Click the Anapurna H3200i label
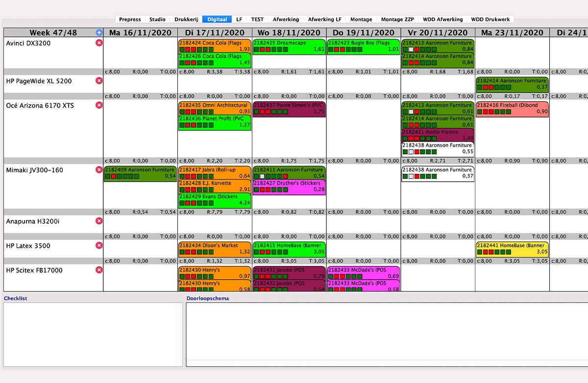588x383 pixels. 32,221
